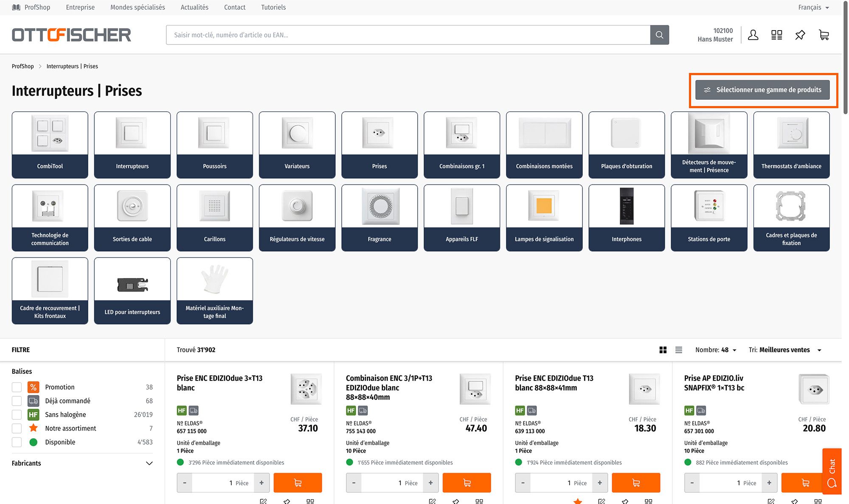This screenshot has width=849, height=504.
Task: Tick the Disponible filter checkbox
Action: coord(17,442)
